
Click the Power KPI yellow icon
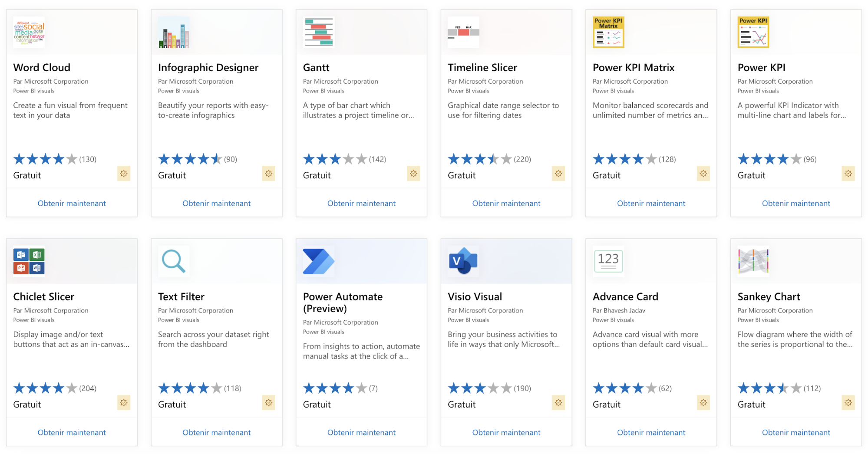pyautogui.click(x=753, y=32)
